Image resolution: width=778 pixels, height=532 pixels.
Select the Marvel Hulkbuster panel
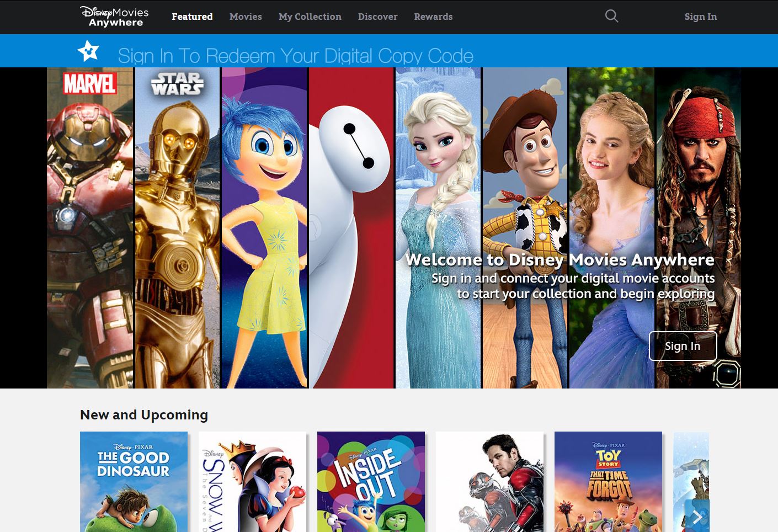[x=90, y=228]
